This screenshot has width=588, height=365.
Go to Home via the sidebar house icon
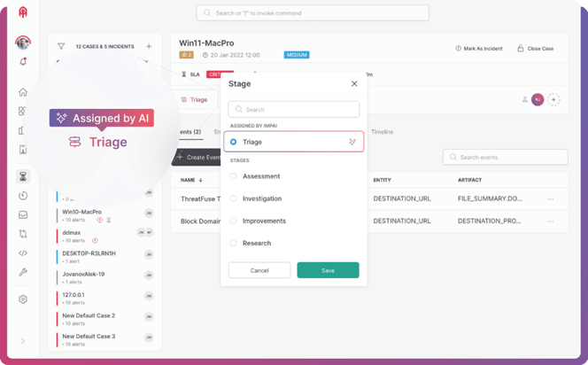pos(23,92)
